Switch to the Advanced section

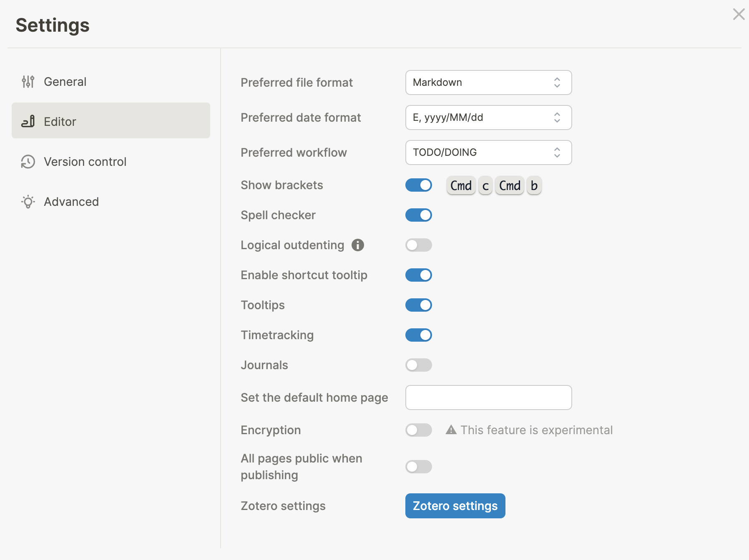[71, 202]
